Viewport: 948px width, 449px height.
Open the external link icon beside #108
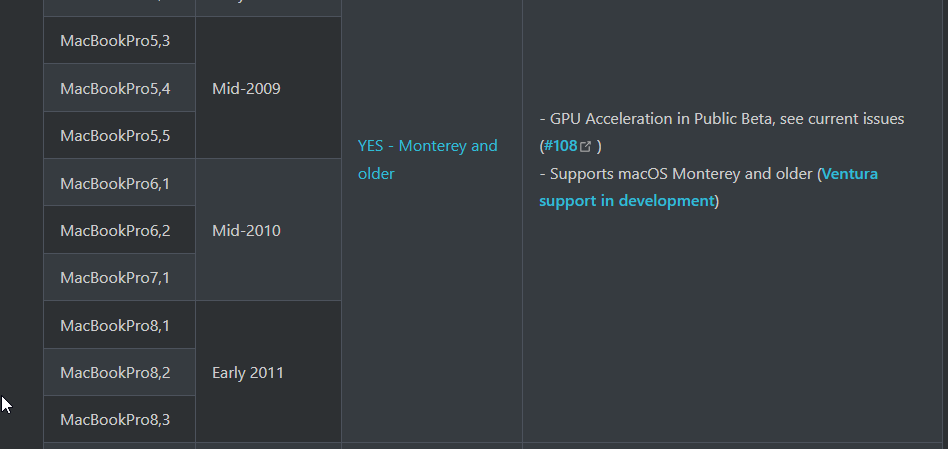(x=586, y=147)
